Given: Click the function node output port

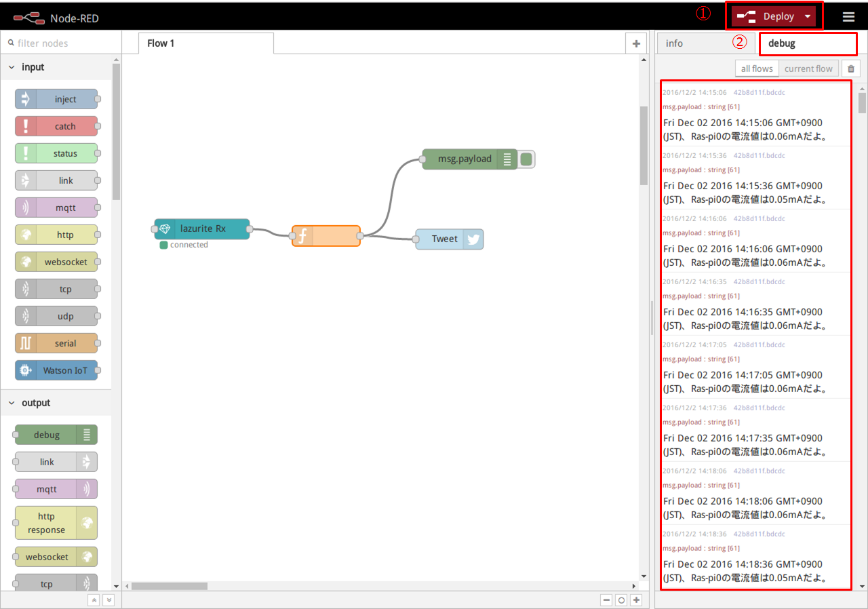Looking at the screenshot, I should tap(359, 236).
